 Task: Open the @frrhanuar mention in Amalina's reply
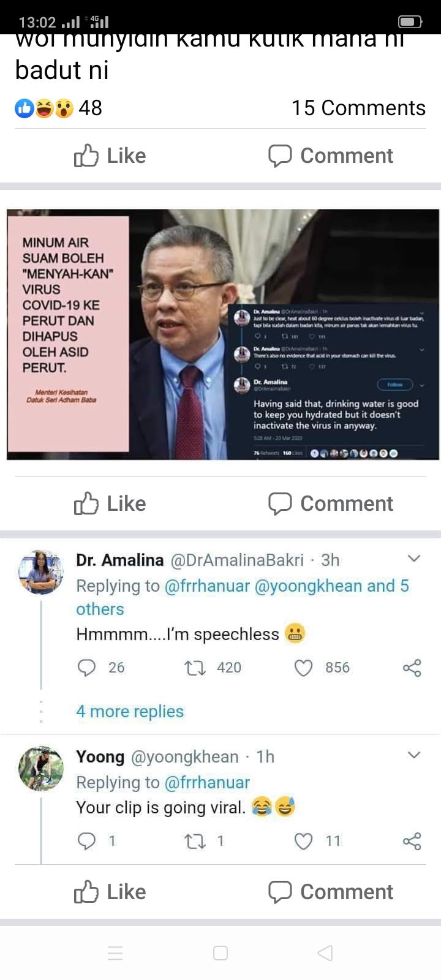click(207, 586)
